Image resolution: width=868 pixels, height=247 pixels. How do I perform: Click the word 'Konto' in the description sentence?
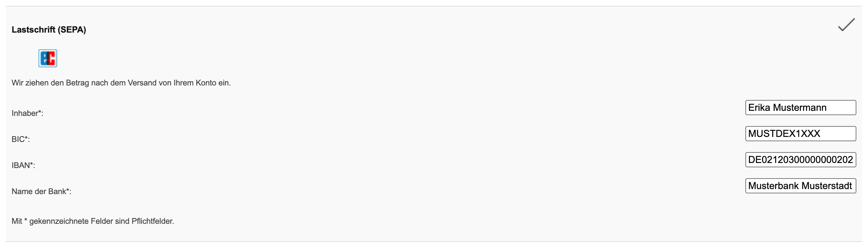point(206,83)
